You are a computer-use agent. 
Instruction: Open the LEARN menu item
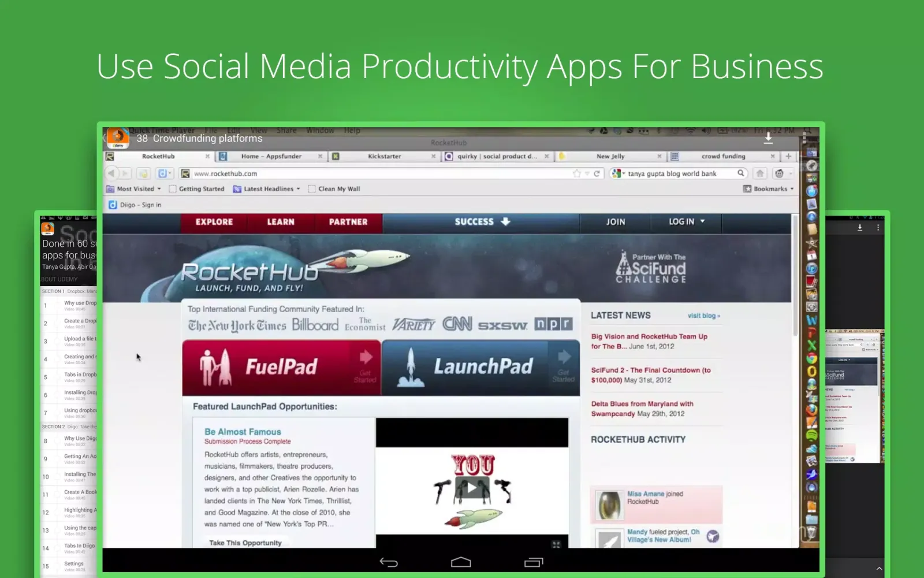point(281,222)
